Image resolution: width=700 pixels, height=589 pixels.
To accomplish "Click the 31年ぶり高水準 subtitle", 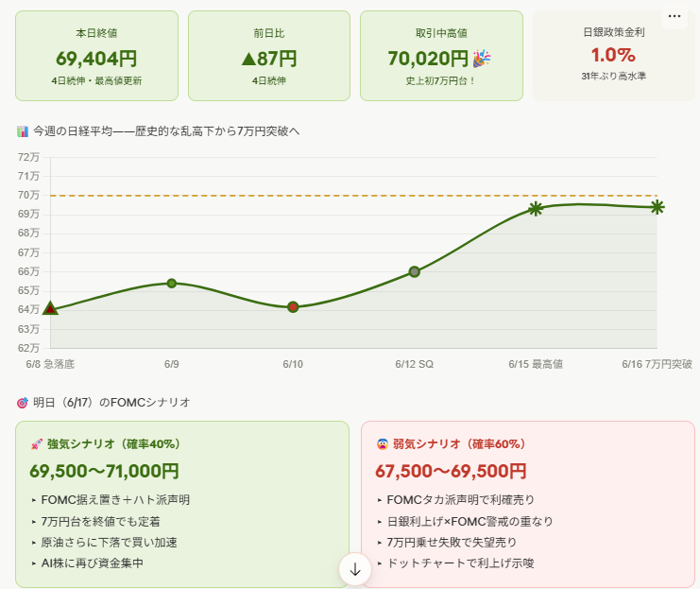I will point(614,77).
